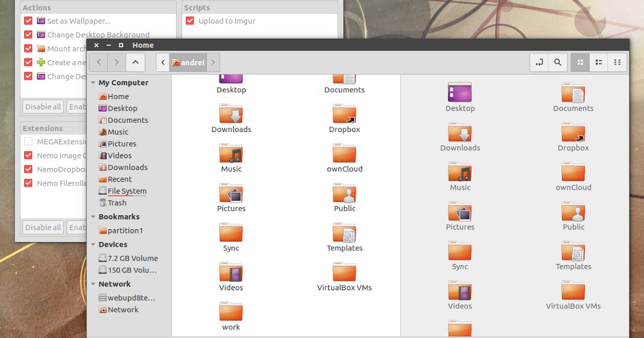The image size is (644, 338).
Task: Open the Sync folder in left pane
Action: point(231,238)
